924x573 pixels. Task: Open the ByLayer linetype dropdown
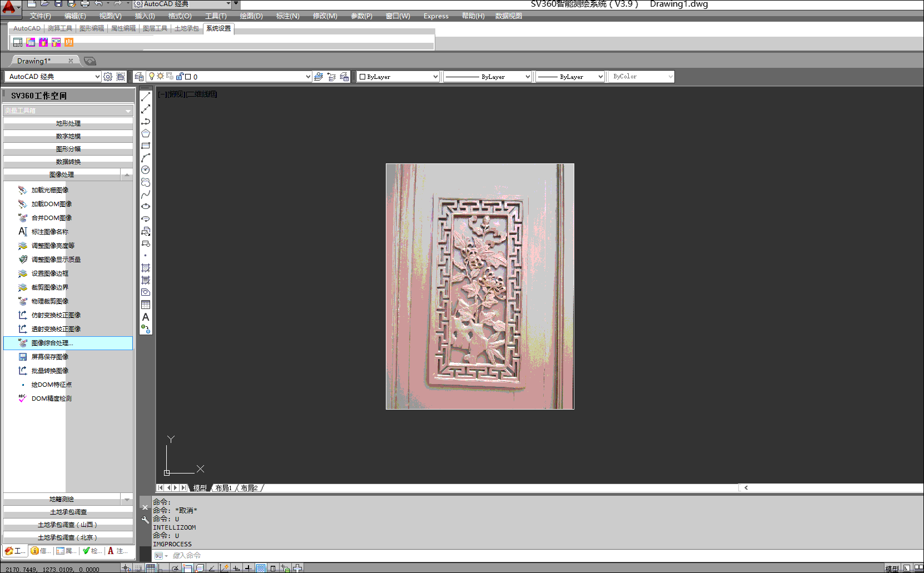click(527, 77)
